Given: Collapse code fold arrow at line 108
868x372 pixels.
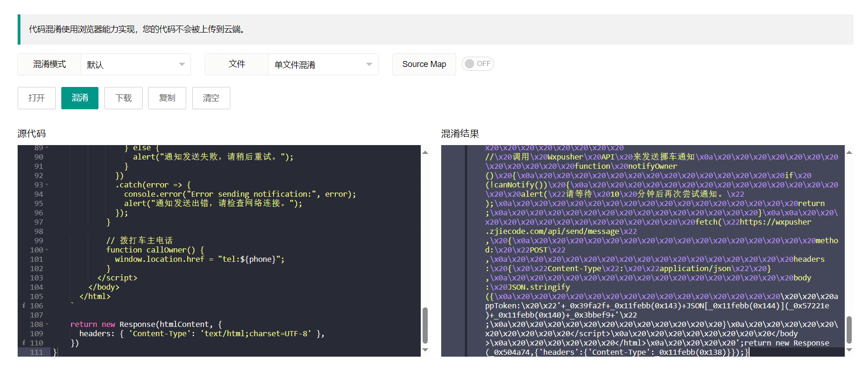Looking at the screenshot, I should pyautogui.click(x=47, y=325).
